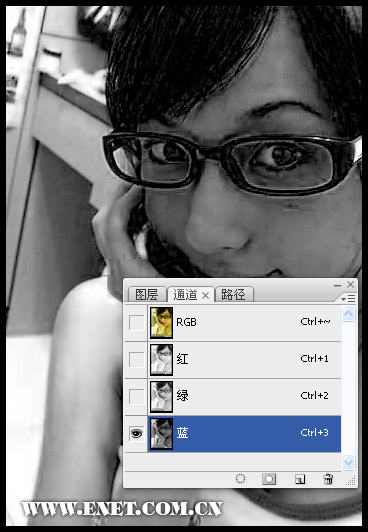368x532 pixels.
Task: Click the RGB channel thumbnail
Action: coord(161,323)
